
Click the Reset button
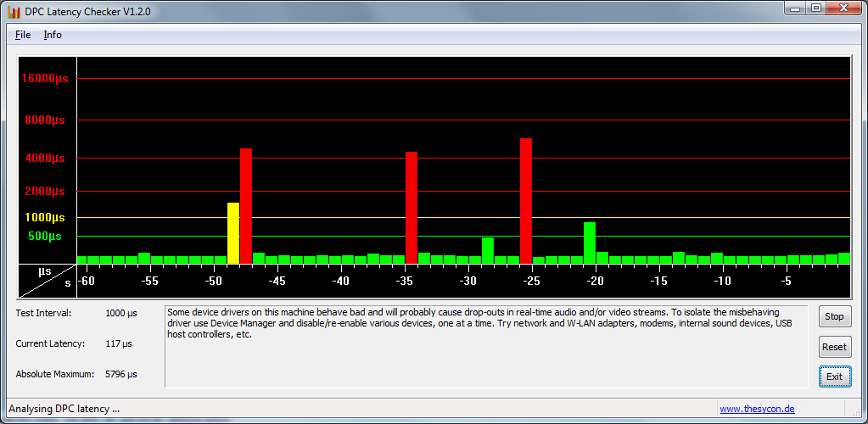[834, 347]
